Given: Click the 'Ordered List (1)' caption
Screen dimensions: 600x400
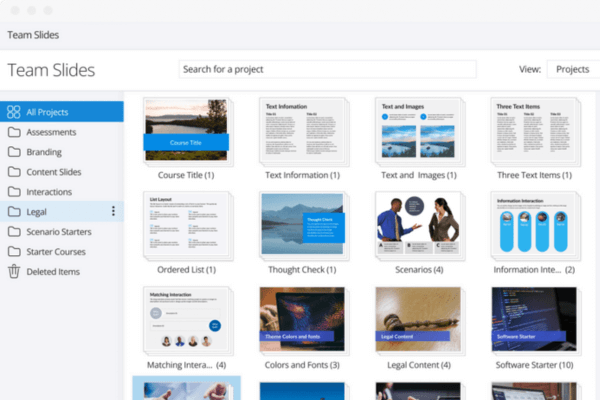Looking at the screenshot, I should (186, 269).
